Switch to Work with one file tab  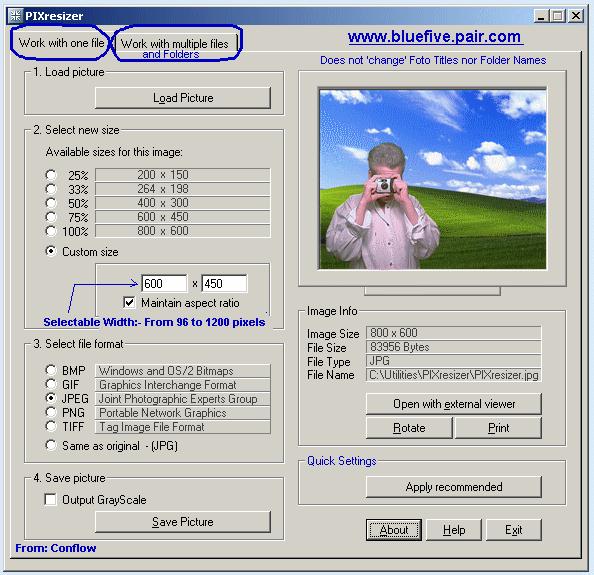(x=61, y=43)
